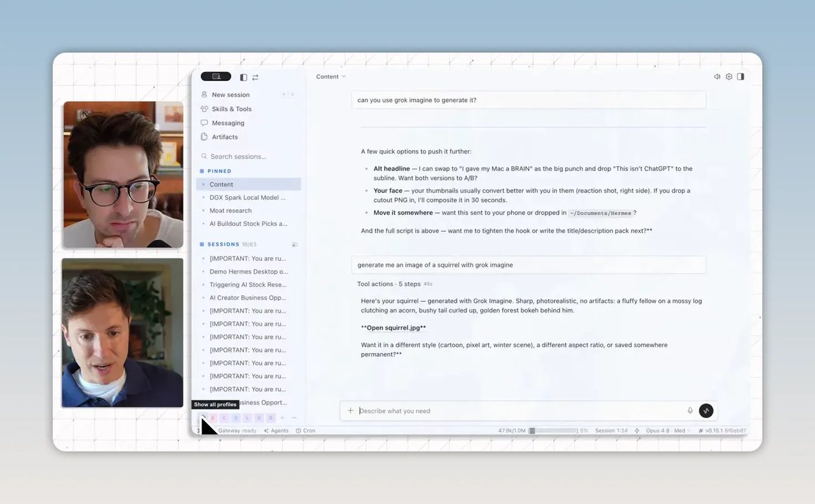Click the 47.9k/1.0M token count

click(512, 431)
